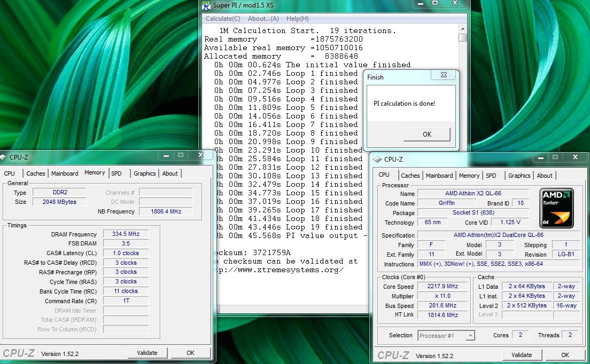Viewport: 590px width, 364px height.
Task: Maximize the Super PI window
Action: [435, 3]
